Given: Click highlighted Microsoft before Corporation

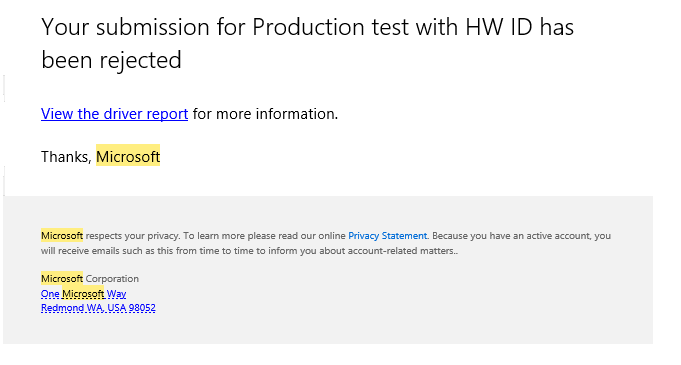Looking at the screenshot, I should [x=62, y=279].
